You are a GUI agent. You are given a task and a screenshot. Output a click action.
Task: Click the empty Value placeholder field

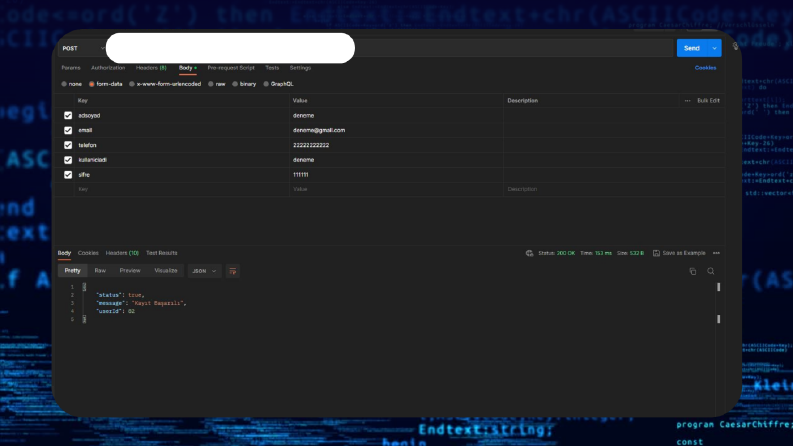point(396,189)
